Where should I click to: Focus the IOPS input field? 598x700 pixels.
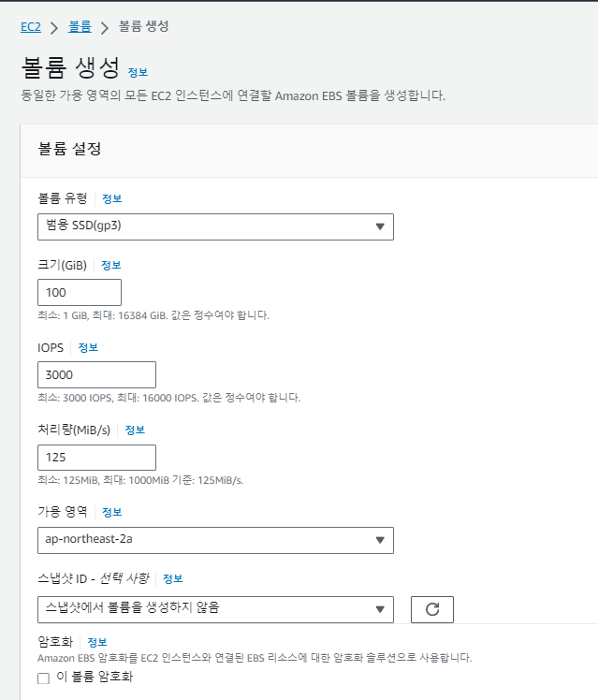tap(96, 374)
